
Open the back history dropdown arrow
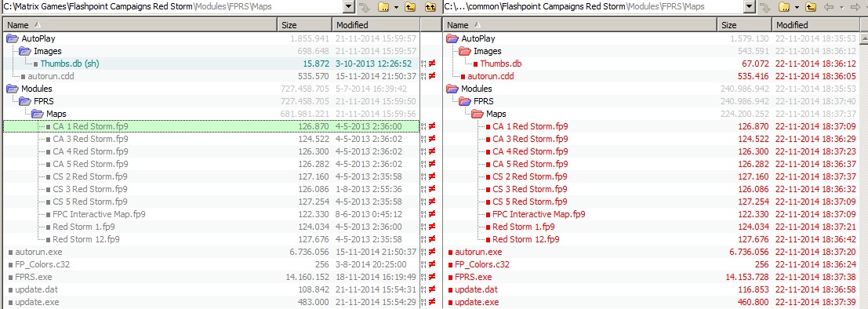tap(841, 7)
